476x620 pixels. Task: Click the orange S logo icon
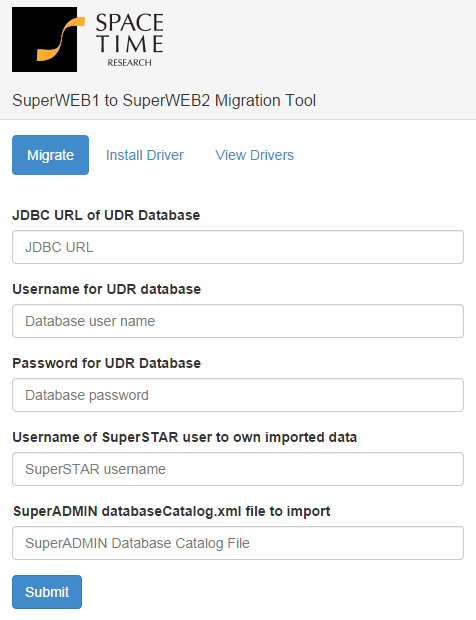tap(45, 40)
